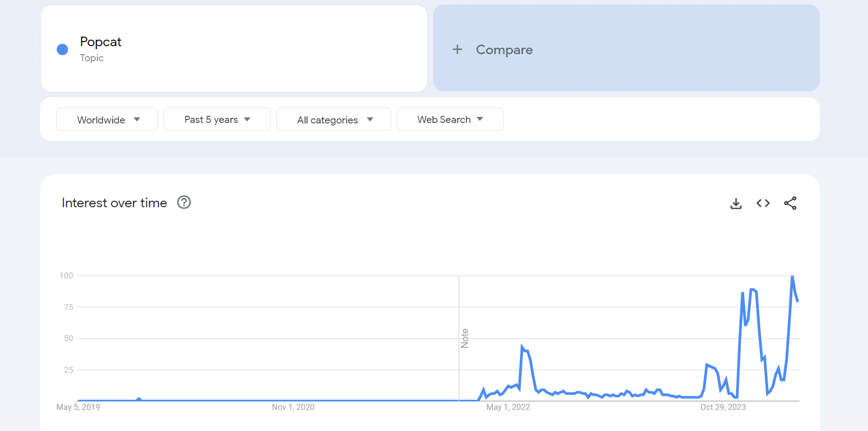
Task: Open the All categories dropdown
Action: 333,119
